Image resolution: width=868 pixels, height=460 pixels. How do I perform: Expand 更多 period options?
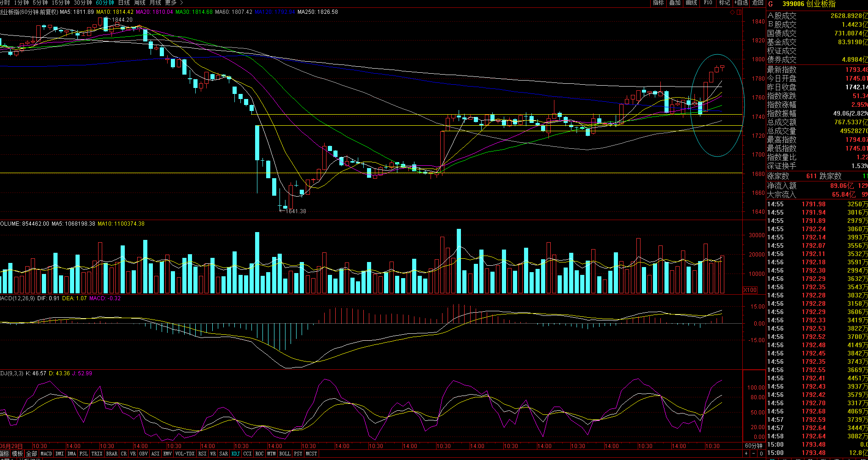pyautogui.click(x=174, y=3)
